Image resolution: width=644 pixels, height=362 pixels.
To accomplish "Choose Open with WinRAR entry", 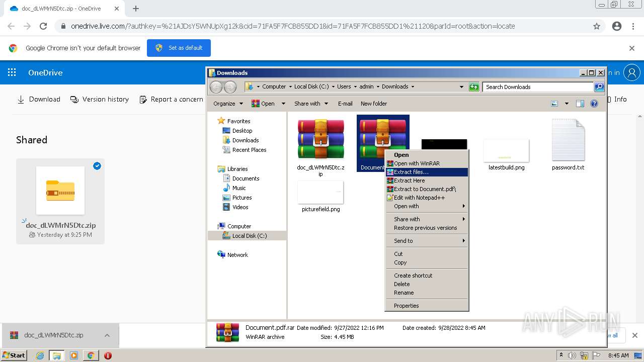I will pos(427,163).
